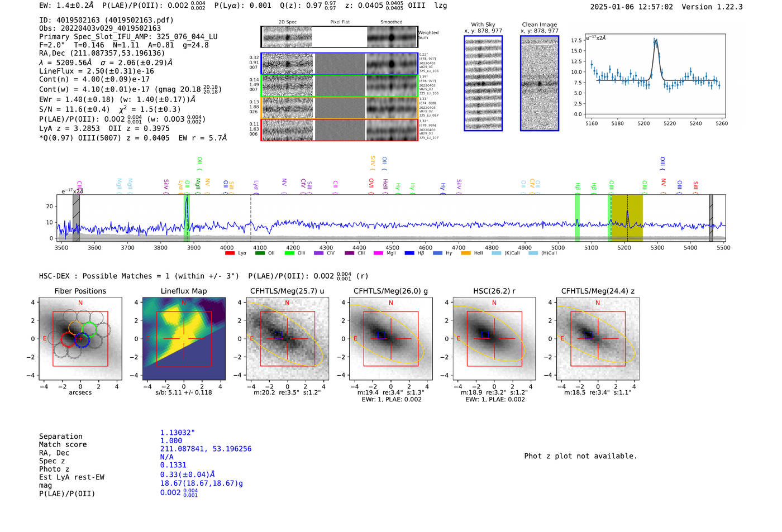Click the Photo z value 0.1331
782x532 pixels.
click(x=173, y=465)
